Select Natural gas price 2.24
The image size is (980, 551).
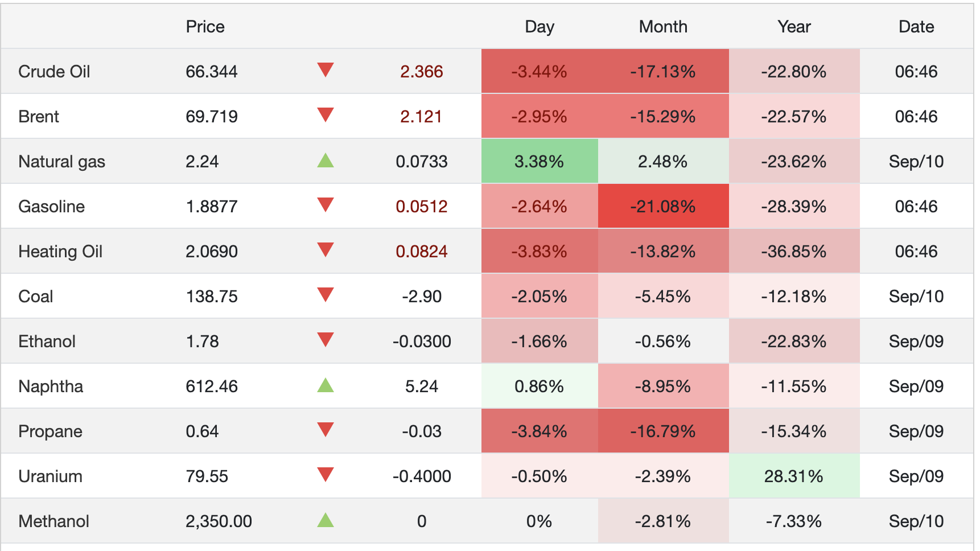pos(202,162)
